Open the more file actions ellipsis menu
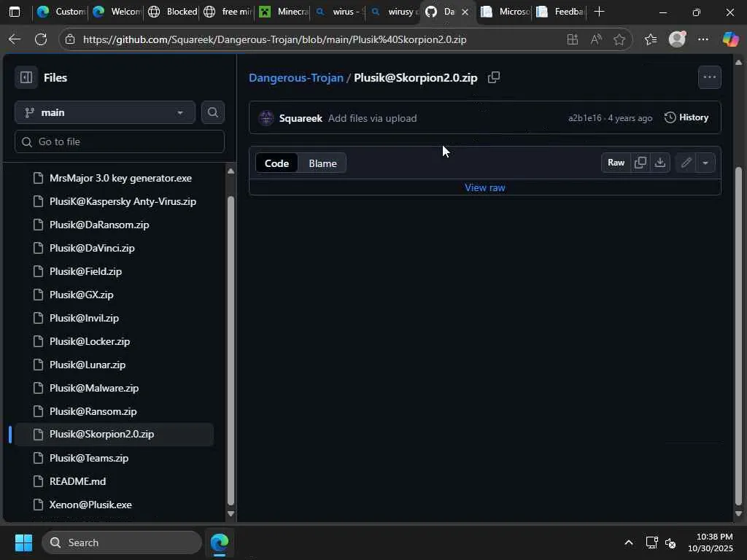The width and height of the screenshot is (747, 560). (x=709, y=77)
